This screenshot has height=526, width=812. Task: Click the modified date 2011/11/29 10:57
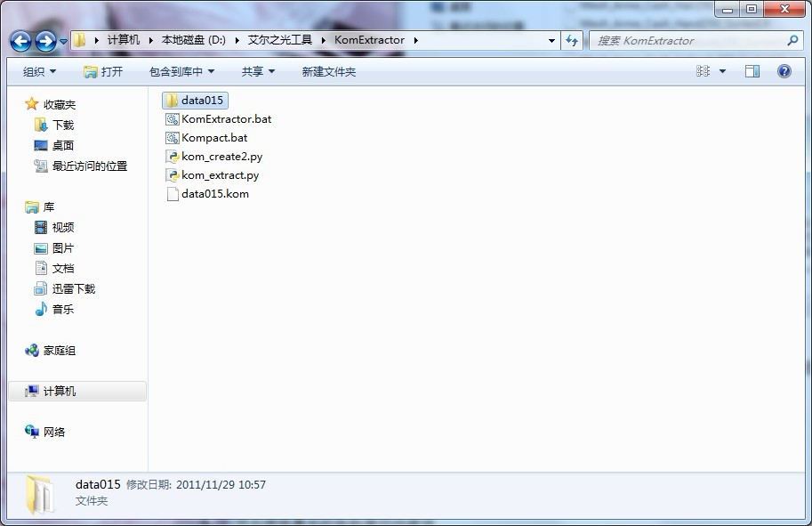pyautogui.click(x=221, y=485)
